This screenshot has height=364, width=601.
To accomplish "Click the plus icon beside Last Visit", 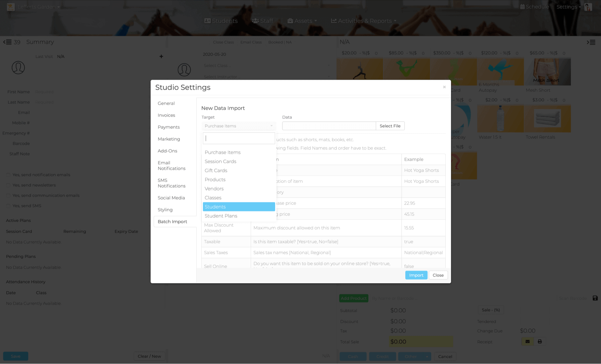I will click(161, 56).
